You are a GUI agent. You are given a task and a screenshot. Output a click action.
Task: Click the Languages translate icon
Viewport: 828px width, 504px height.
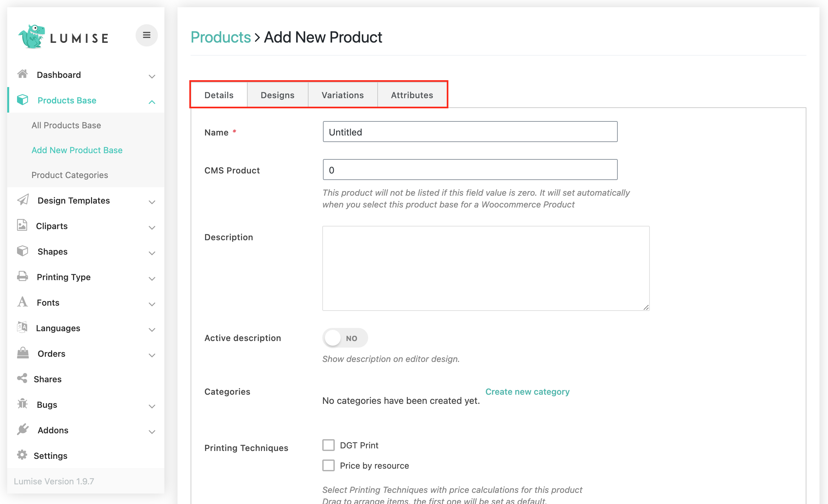click(22, 327)
